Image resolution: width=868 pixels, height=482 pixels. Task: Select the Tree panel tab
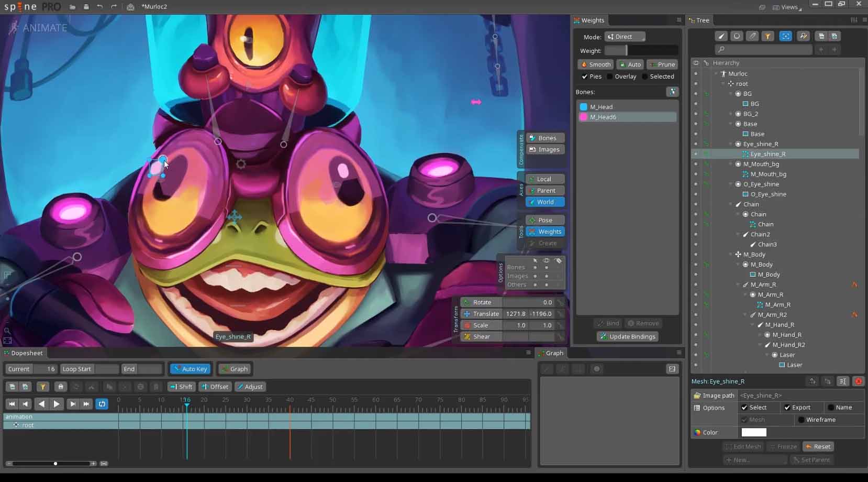point(699,20)
